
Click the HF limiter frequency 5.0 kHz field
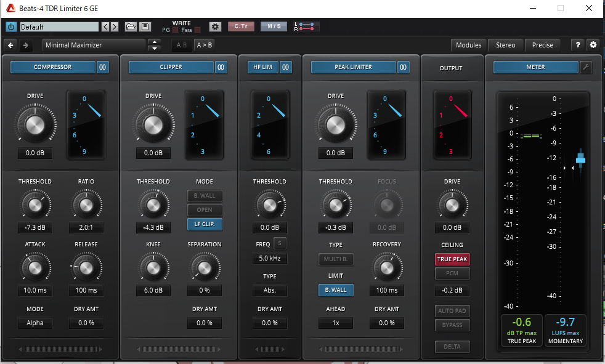(x=270, y=258)
